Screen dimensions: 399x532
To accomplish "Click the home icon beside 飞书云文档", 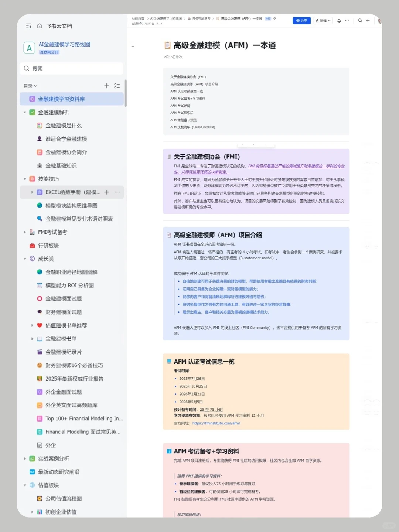I will (x=40, y=26).
